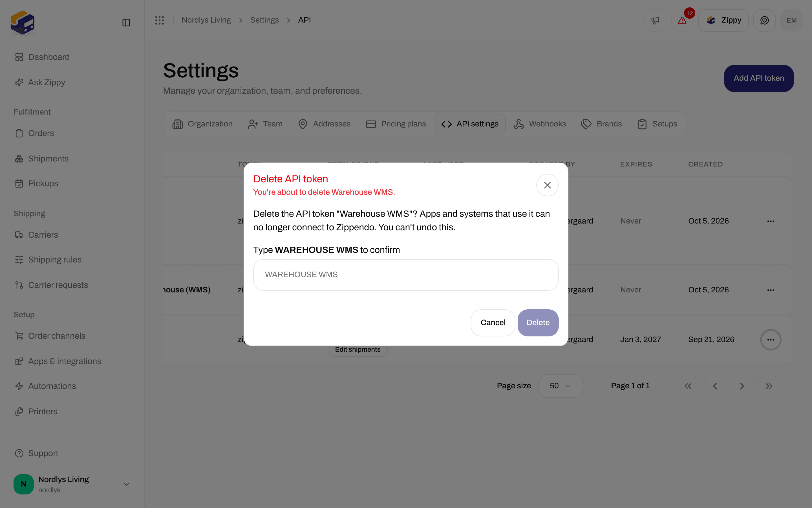Go to last page pagination button
The image size is (812, 508).
769,386
